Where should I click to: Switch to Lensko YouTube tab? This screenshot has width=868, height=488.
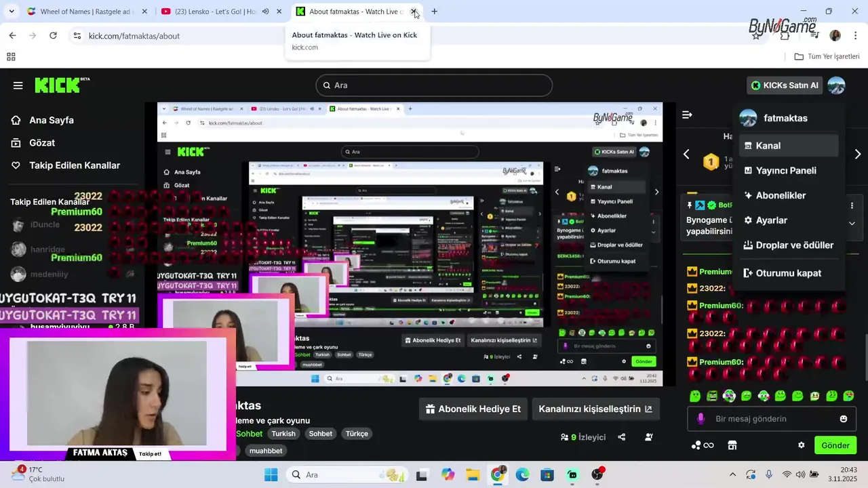[x=222, y=12]
